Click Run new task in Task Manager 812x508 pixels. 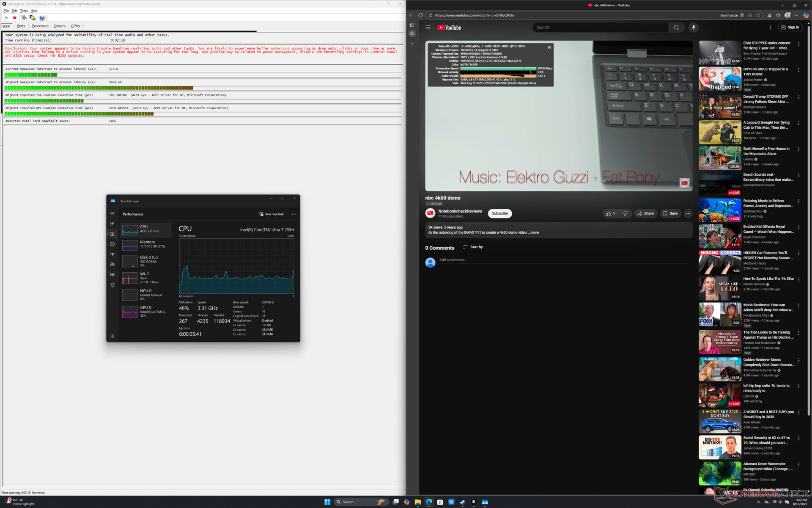pyautogui.click(x=272, y=214)
